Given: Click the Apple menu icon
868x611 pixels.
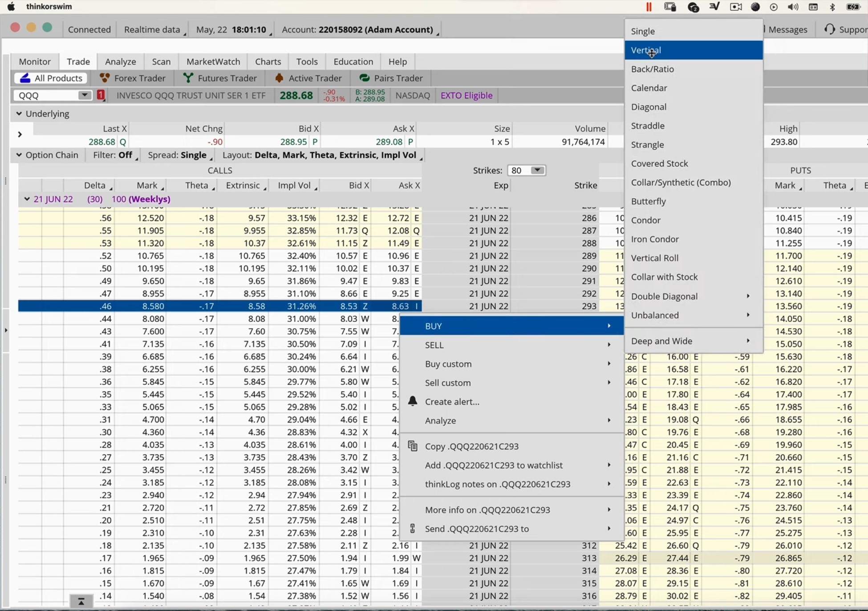Looking at the screenshot, I should point(11,7).
